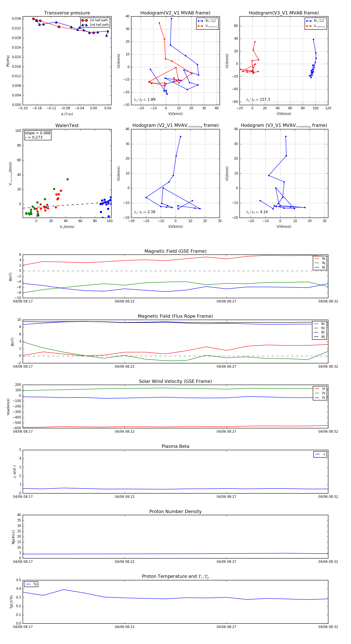Click the 'Hodogram (V3_V1 MVAV remaining frame)' title
Viewport: 351px width, 644px height.
pos(284,125)
